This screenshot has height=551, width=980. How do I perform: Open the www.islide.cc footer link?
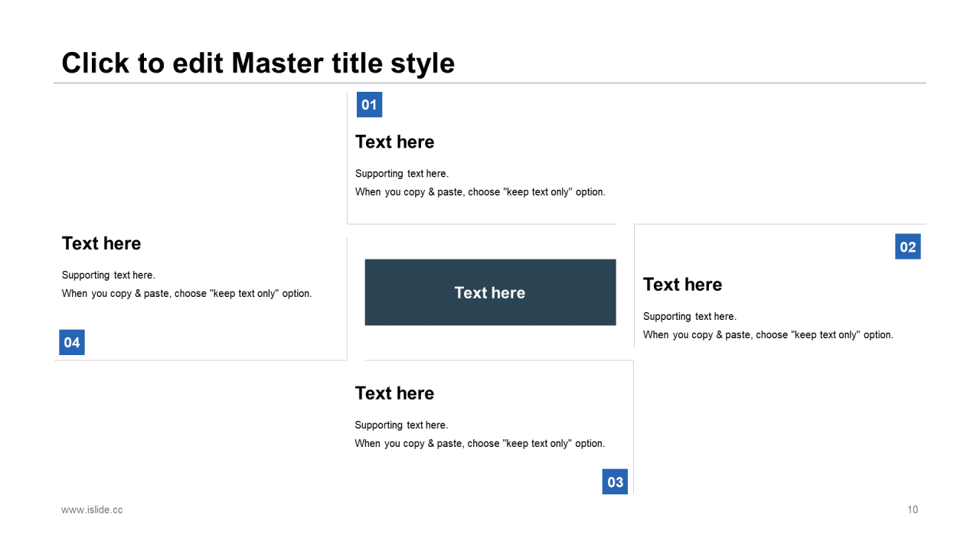92,510
